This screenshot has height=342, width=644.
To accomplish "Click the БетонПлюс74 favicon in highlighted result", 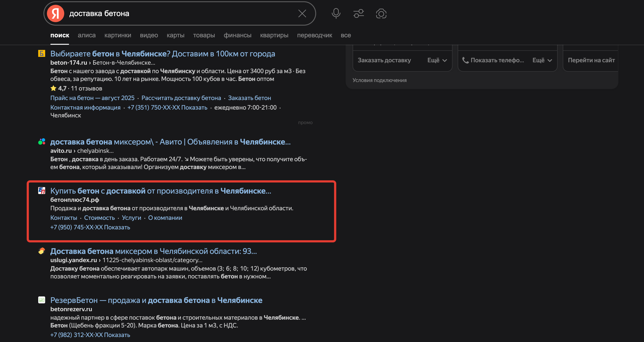I will (x=41, y=191).
